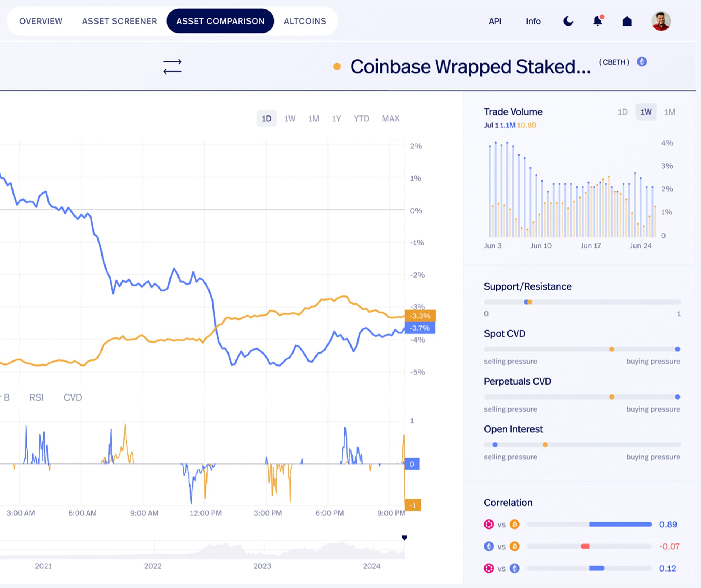The width and height of the screenshot is (701, 588).
Task: Click the Coinbase Wrapped Staked asset title
Action: pyautogui.click(x=470, y=66)
